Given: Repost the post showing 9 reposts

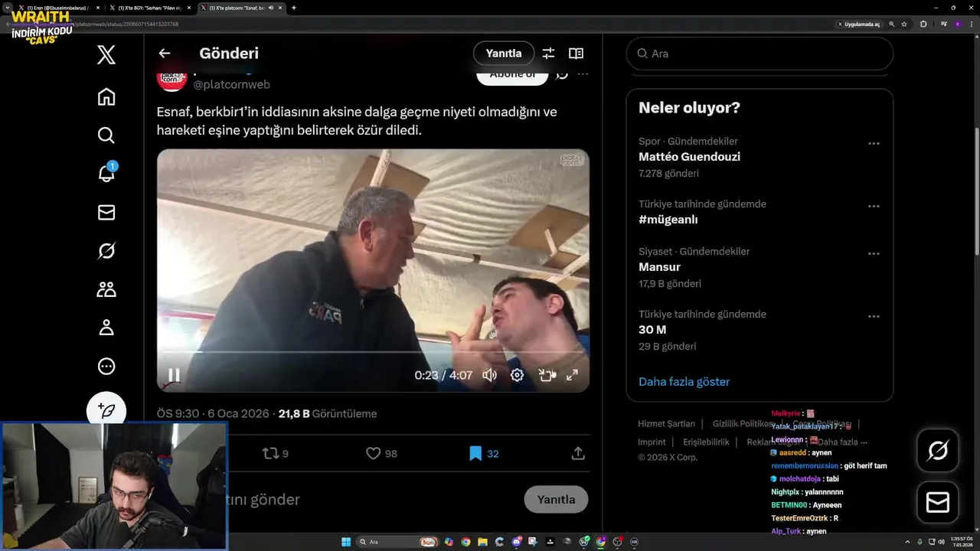Looking at the screenshot, I should pos(276,454).
